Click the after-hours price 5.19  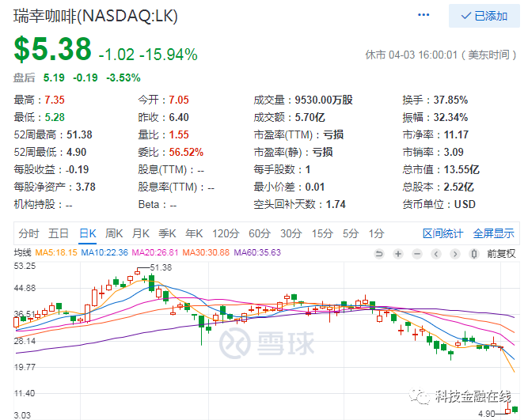pyautogui.click(x=54, y=78)
